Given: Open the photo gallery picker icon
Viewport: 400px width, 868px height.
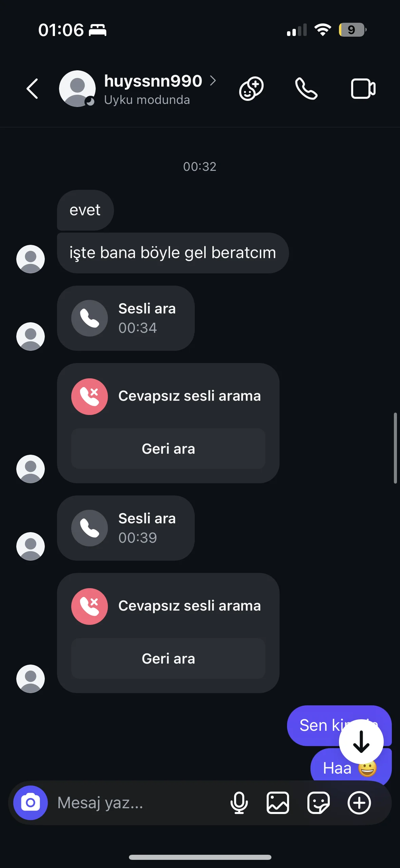Looking at the screenshot, I should point(278,803).
